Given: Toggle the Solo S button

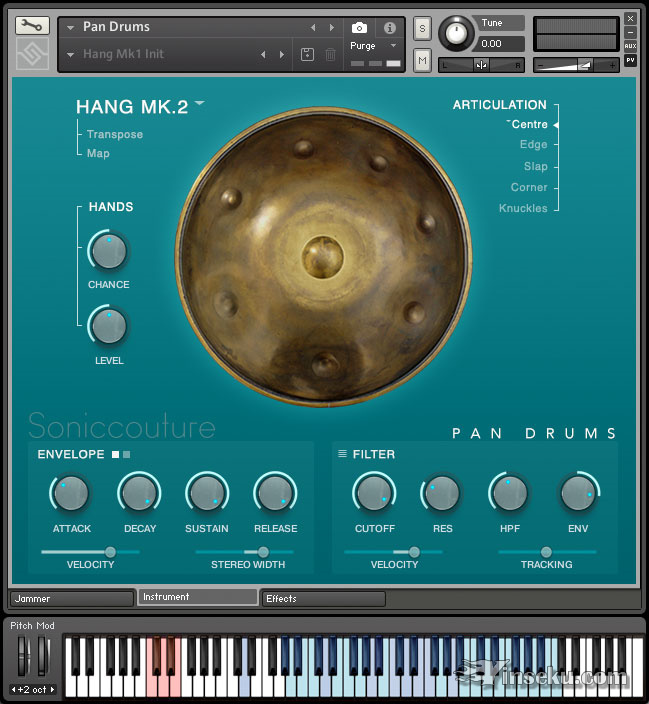Looking at the screenshot, I should coord(422,27).
